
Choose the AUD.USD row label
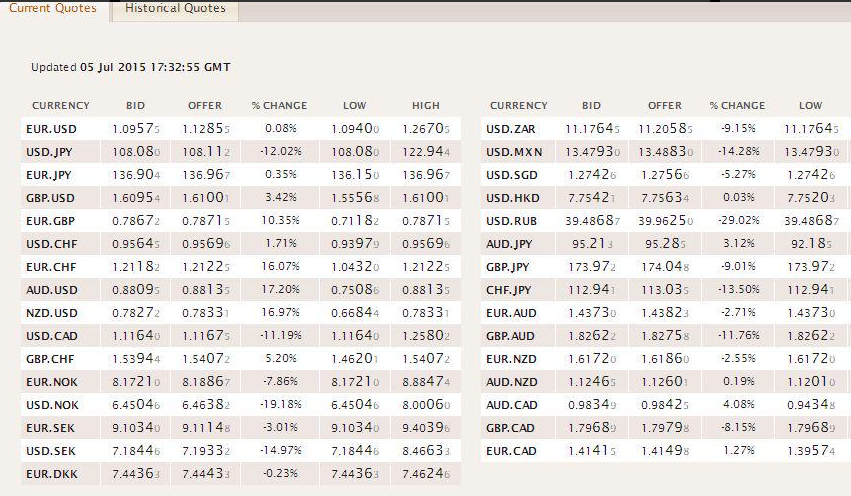(x=52, y=290)
